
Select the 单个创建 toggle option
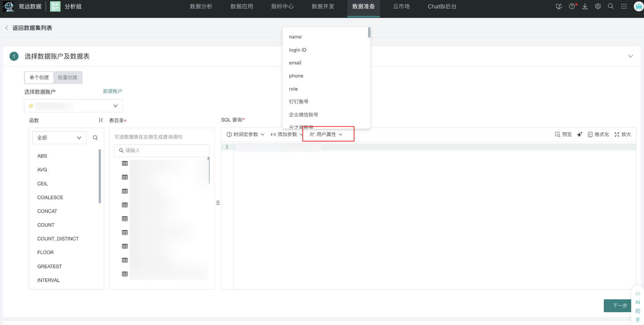tap(39, 78)
